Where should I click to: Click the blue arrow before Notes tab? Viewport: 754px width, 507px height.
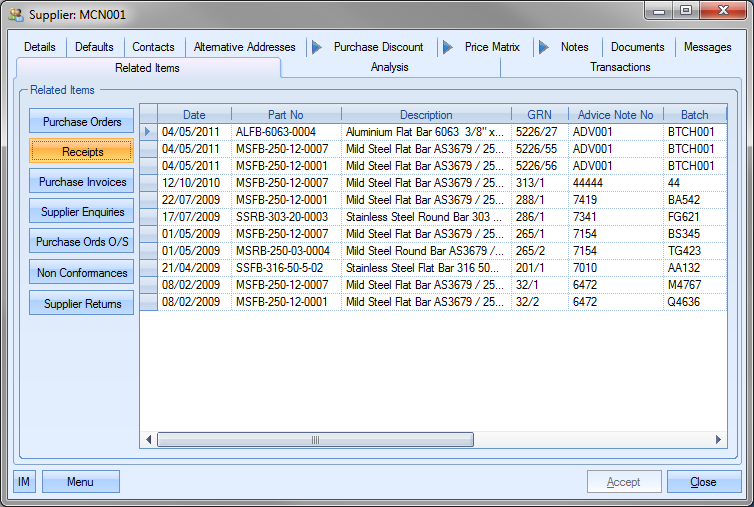543,47
